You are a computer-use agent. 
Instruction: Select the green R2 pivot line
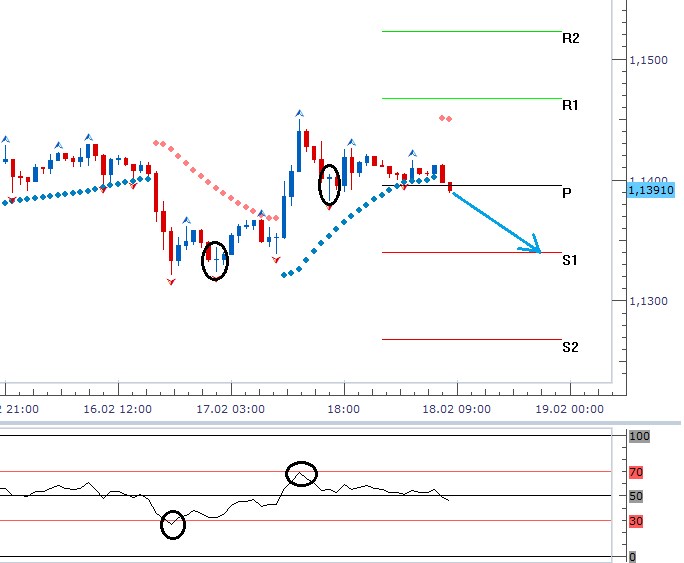pyautogui.click(x=472, y=31)
